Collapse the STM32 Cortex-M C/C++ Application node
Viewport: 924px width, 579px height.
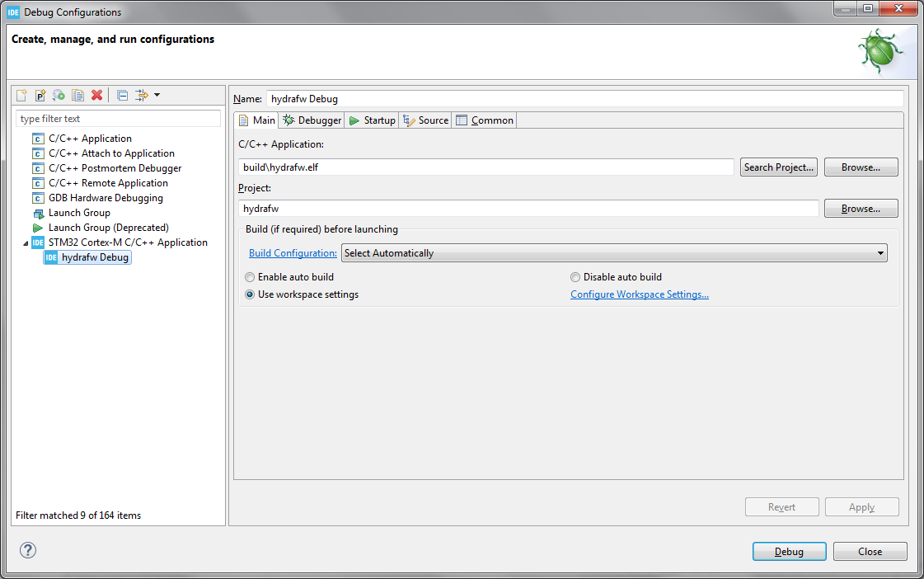(26, 242)
